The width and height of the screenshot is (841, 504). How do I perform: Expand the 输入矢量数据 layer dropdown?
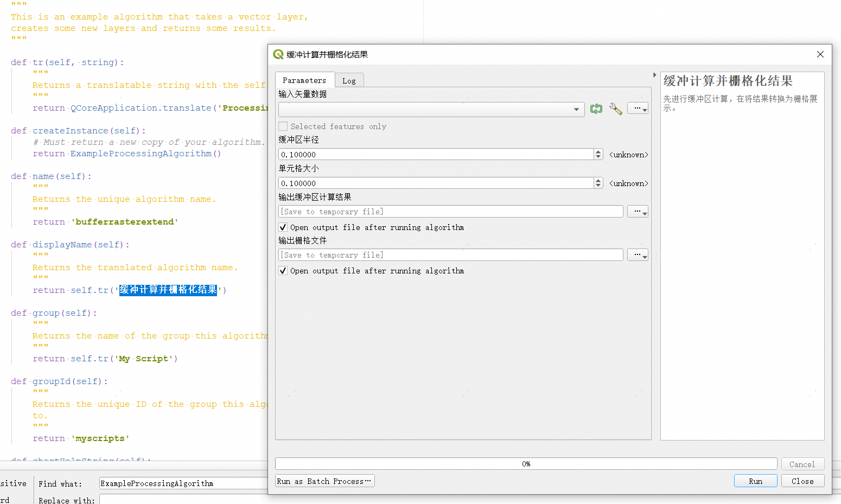tap(576, 110)
